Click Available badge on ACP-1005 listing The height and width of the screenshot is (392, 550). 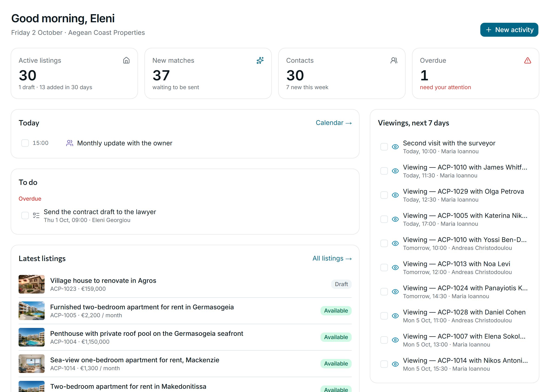336,311
